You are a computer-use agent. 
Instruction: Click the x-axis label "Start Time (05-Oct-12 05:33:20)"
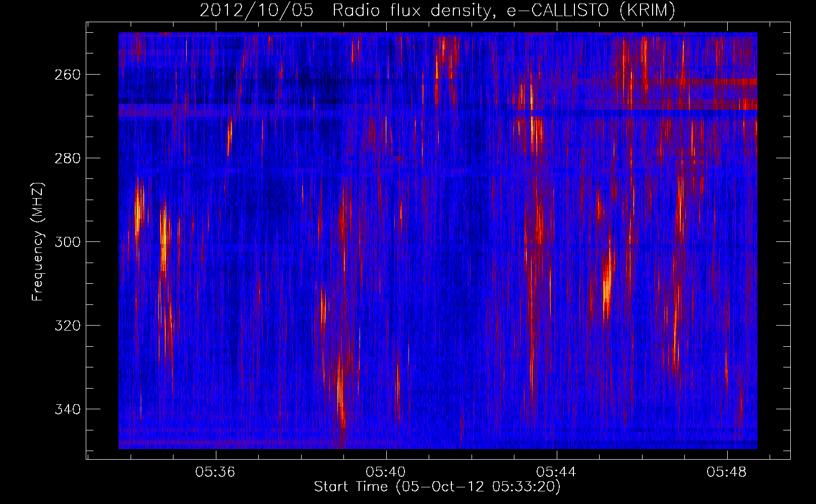pos(437,487)
